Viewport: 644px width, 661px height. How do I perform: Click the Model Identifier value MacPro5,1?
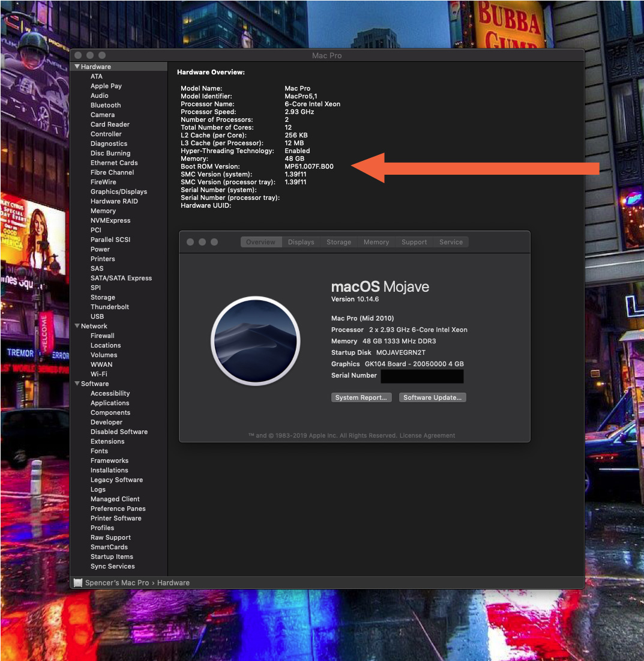pyautogui.click(x=301, y=96)
